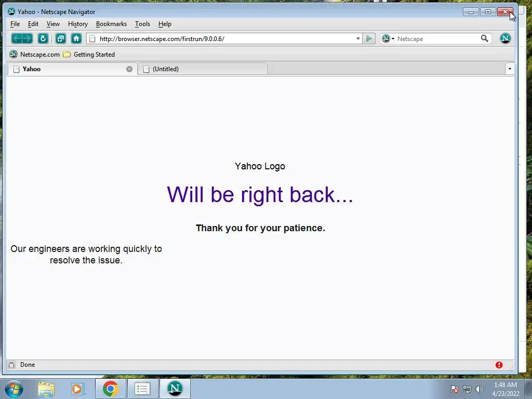Open the Edit menu

[x=33, y=24]
